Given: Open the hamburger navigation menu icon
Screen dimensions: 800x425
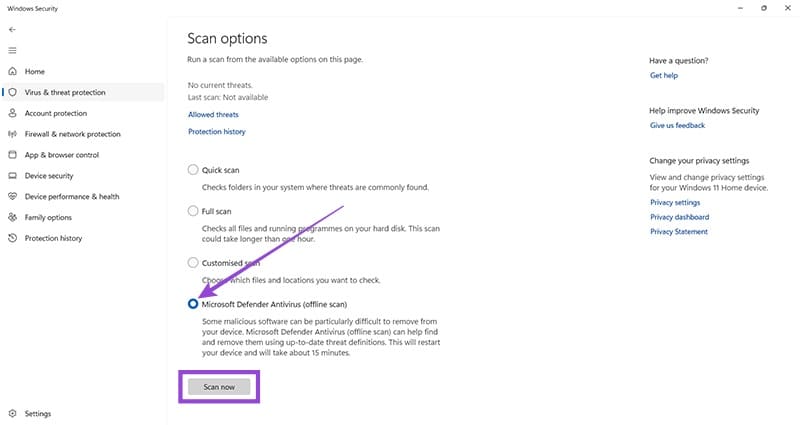Looking at the screenshot, I should click(x=12, y=50).
